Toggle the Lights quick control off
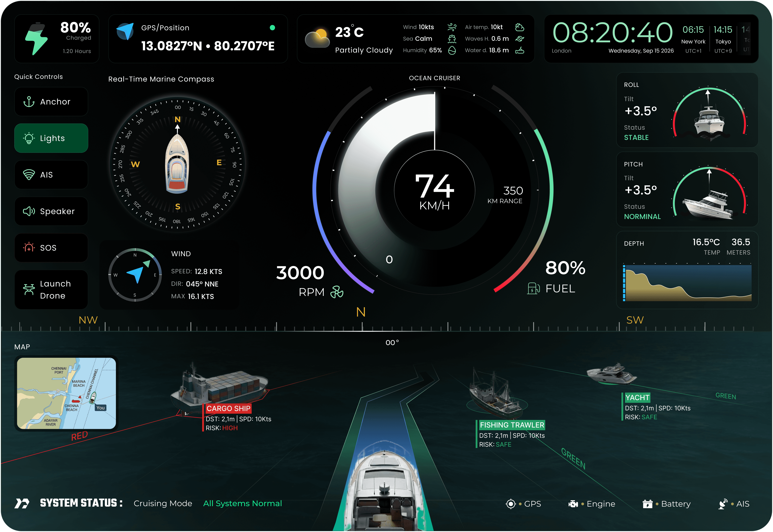Viewport: 773px width, 532px height. [51, 138]
